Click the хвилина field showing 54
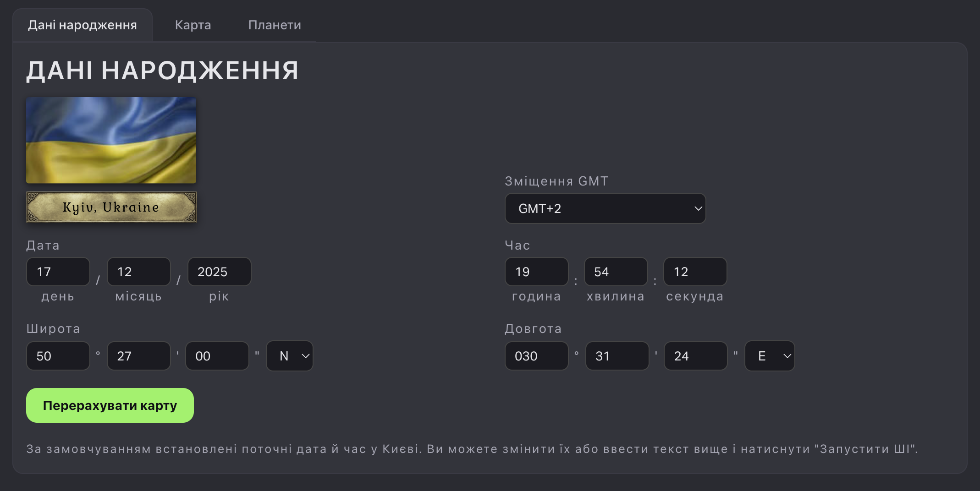This screenshot has width=980, height=491. (x=616, y=272)
